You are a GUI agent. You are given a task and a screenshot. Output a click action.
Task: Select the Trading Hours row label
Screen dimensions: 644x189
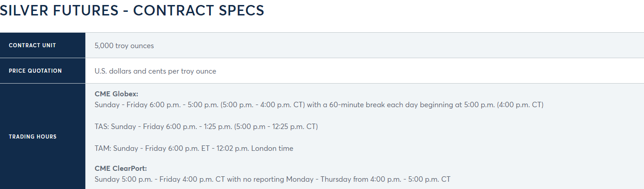pyautogui.click(x=33, y=137)
